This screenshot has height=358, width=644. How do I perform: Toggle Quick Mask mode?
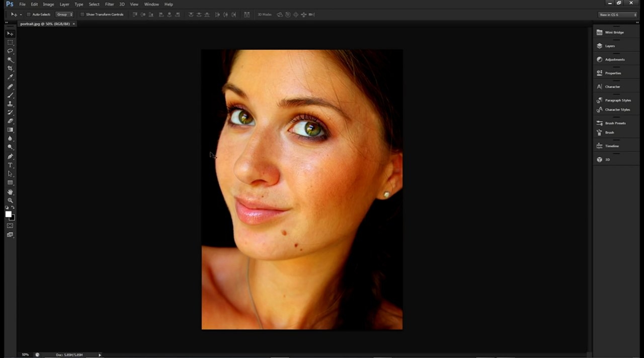pos(10,226)
